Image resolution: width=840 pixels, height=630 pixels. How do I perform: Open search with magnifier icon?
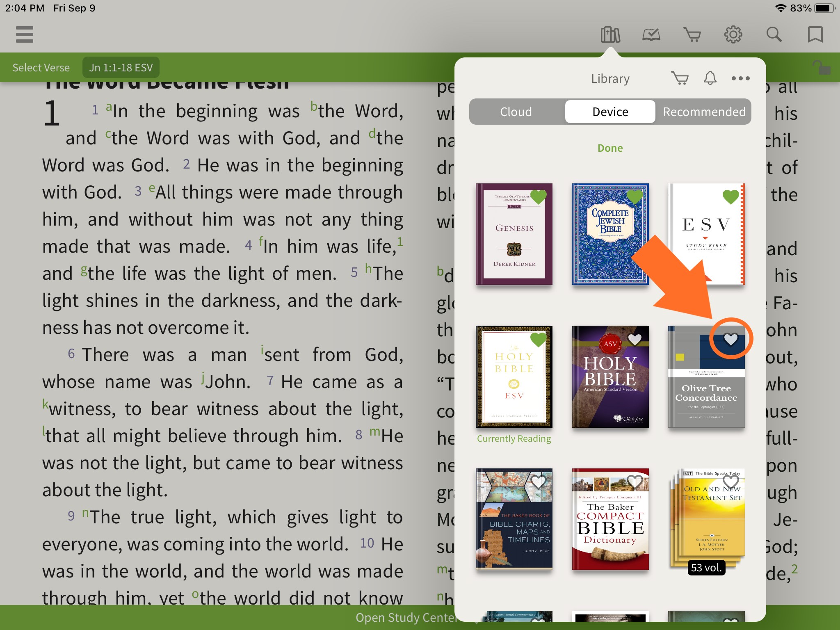coord(774,35)
